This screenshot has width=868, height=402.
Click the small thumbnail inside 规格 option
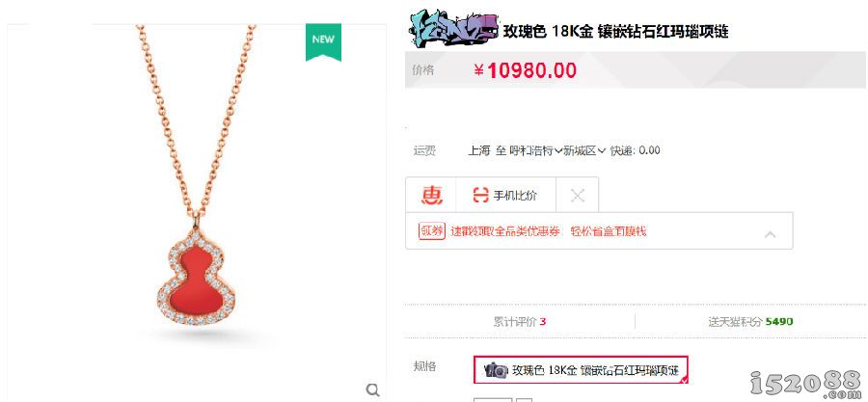(496, 370)
